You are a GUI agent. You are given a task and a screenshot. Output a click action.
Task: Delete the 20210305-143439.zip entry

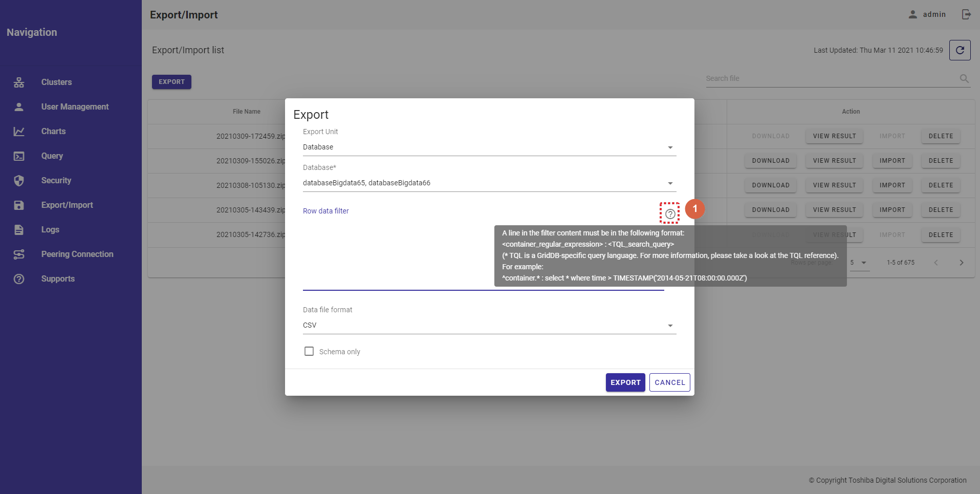tap(941, 210)
